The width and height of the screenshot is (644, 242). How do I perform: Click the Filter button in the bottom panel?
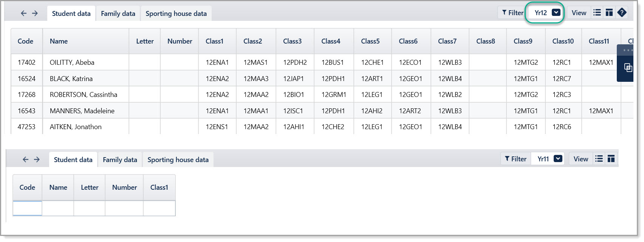pyautogui.click(x=516, y=159)
